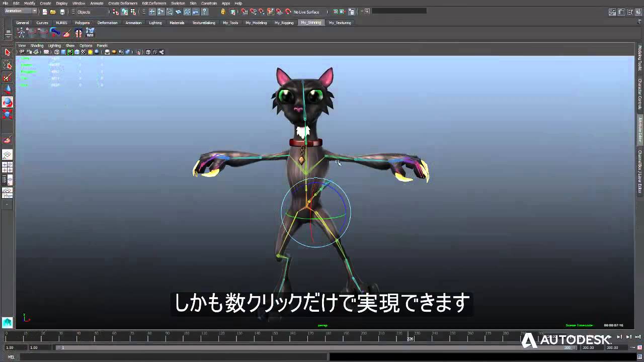Click the Maya home icon in toolbox

pos(7,322)
